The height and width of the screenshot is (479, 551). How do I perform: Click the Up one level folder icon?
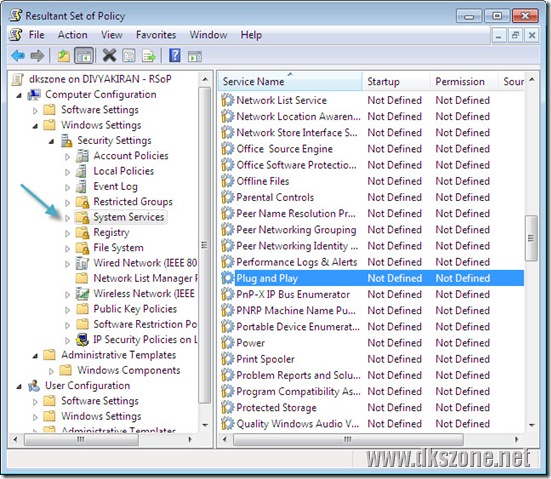click(64, 56)
